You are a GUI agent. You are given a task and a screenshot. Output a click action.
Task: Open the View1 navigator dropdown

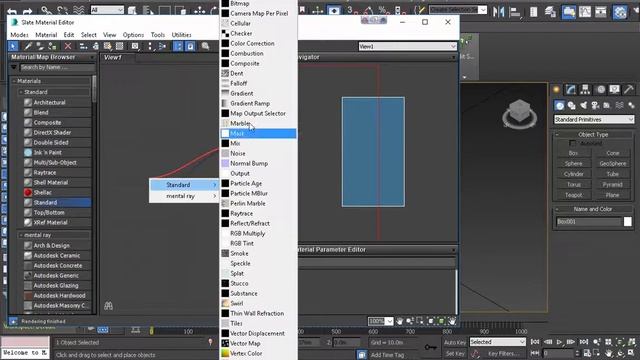click(407, 47)
